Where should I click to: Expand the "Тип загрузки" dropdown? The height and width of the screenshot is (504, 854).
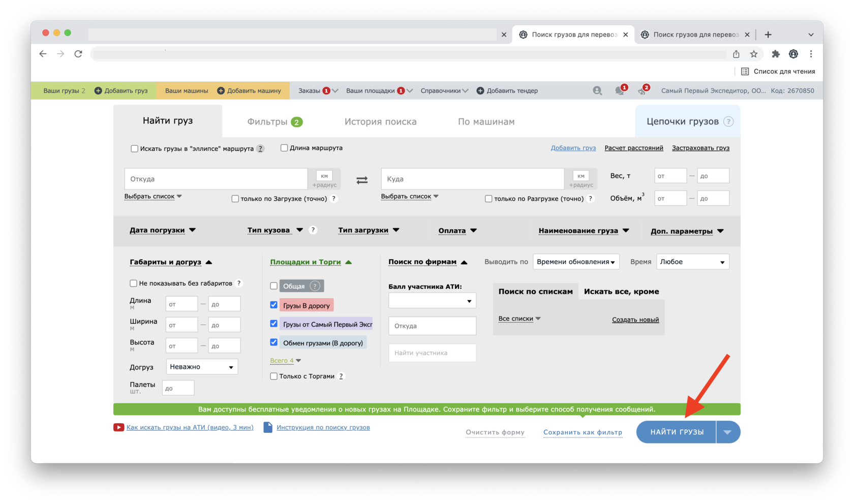coord(369,230)
